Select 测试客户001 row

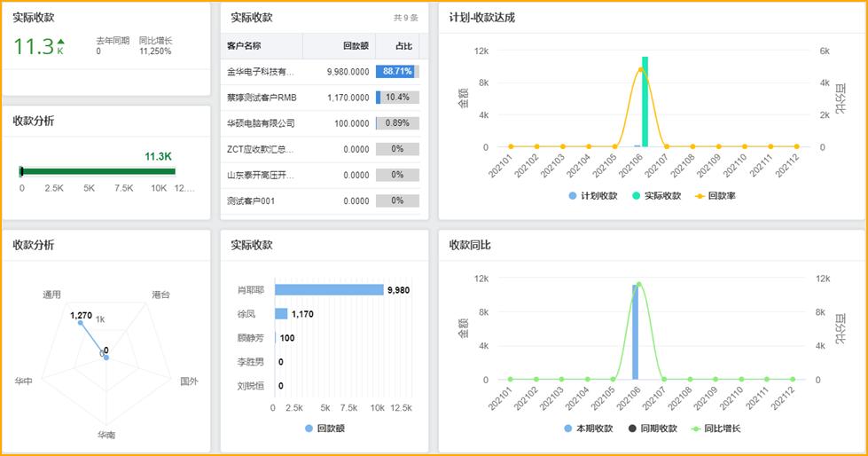[x=321, y=200]
